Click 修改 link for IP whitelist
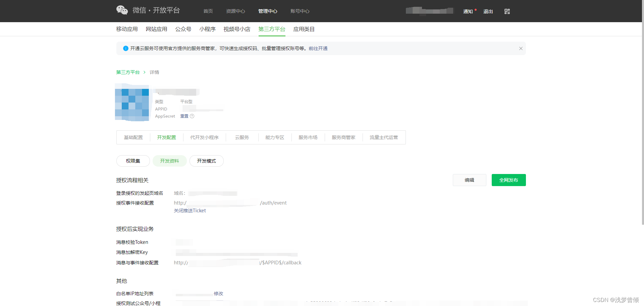 coord(218,294)
